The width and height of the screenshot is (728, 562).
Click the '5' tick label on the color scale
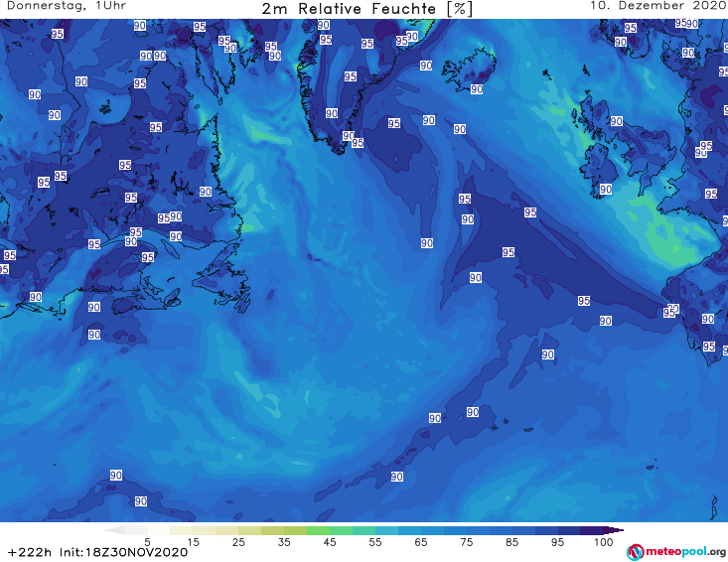(147, 541)
